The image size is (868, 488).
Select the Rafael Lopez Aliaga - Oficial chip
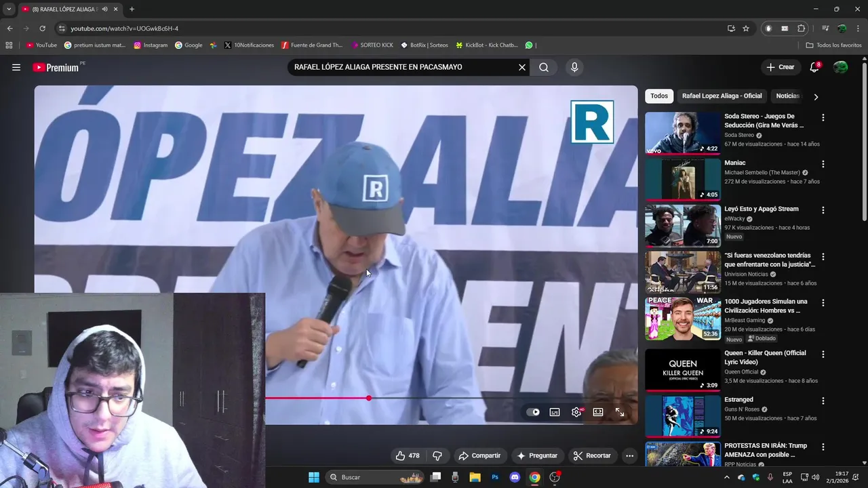point(722,96)
